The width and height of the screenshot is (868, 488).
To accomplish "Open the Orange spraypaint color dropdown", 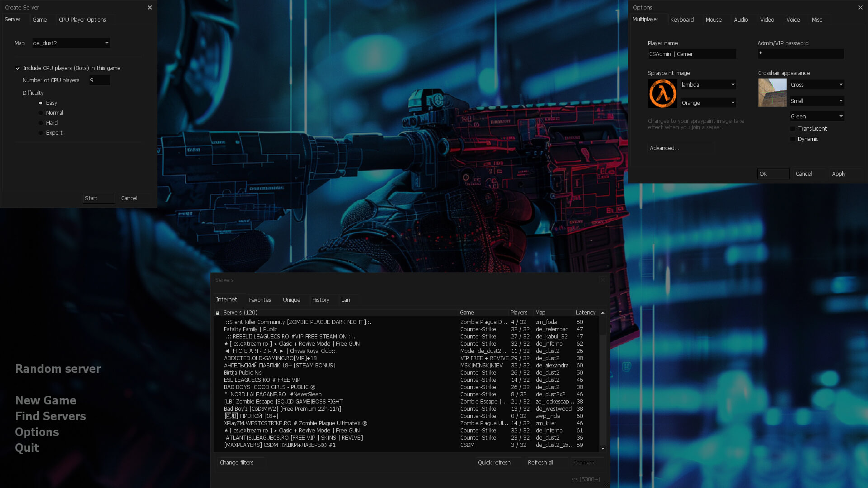I will click(708, 103).
